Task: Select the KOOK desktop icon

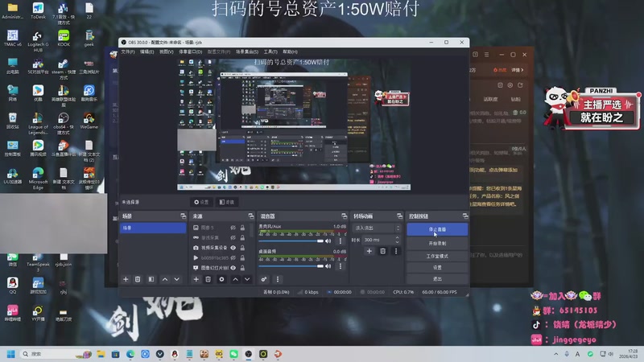Action: [64, 38]
